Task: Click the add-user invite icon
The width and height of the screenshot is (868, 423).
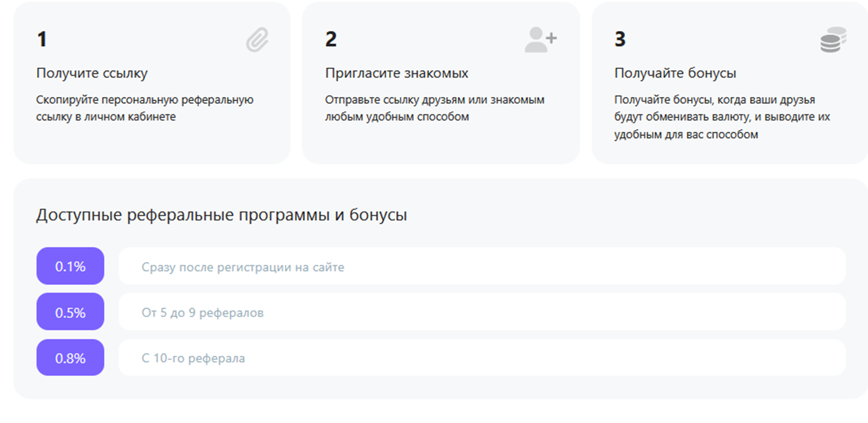Action: pos(540,40)
